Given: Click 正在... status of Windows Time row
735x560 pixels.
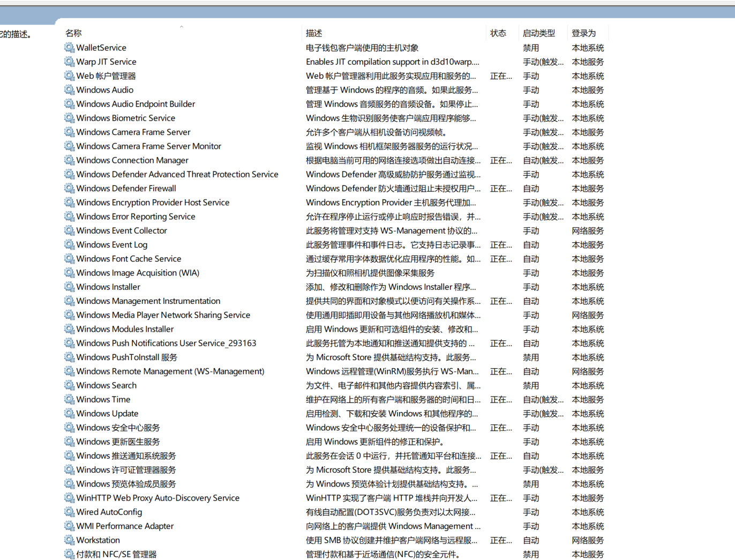Looking at the screenshot, I should (x=501, y=399).
